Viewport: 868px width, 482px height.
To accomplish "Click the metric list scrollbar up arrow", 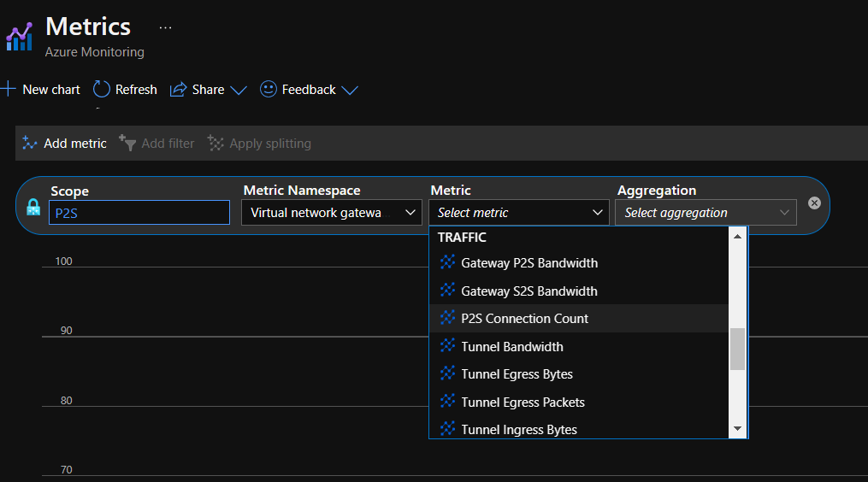I will 737,236.
